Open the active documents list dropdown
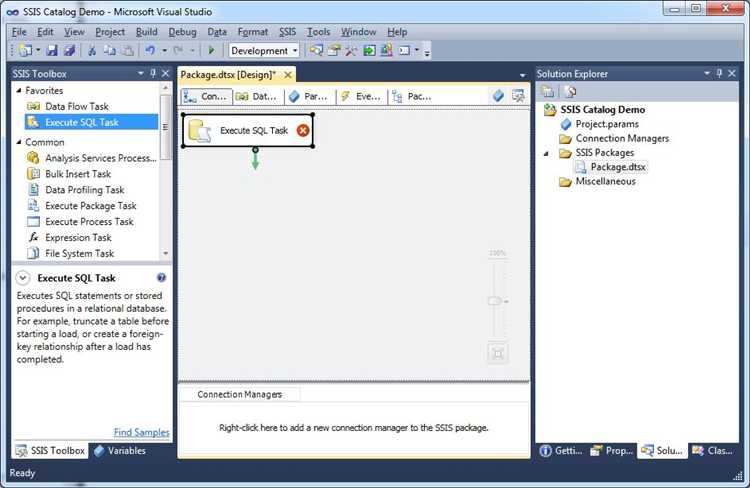Viewport: 750px width, 488px height. pyautogui.click(x=522, y=75)
